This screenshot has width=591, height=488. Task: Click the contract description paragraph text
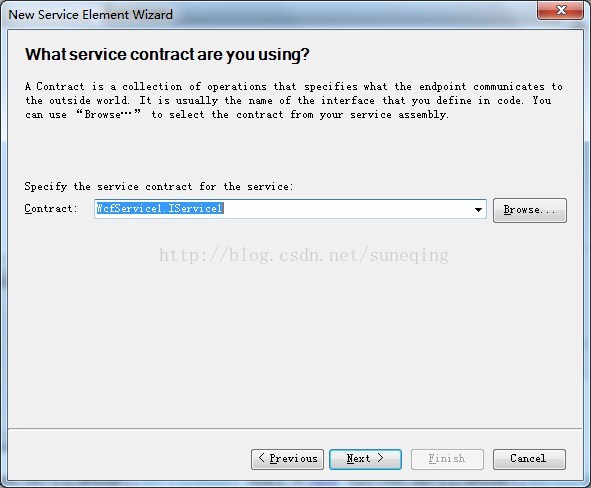(x=294, y=100)
